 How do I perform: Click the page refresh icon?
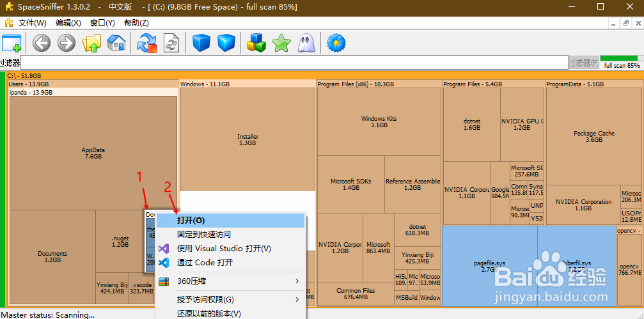(x=172, y=43)
